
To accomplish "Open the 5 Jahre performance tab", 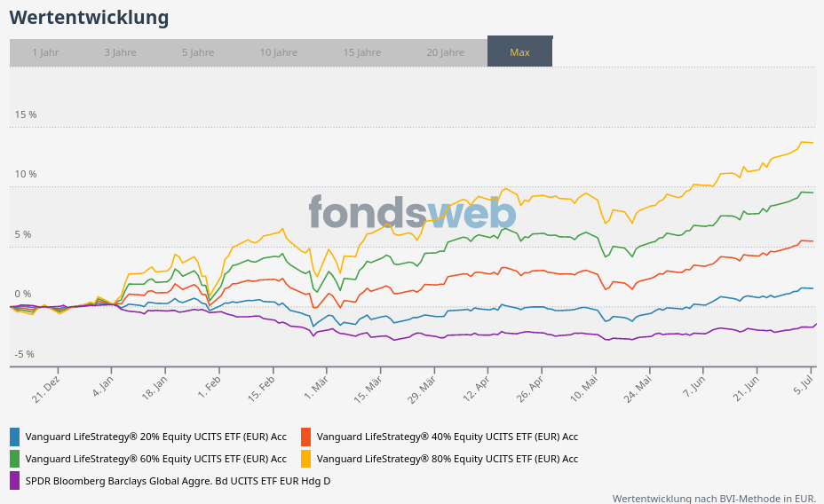I will tap(198, 52).
